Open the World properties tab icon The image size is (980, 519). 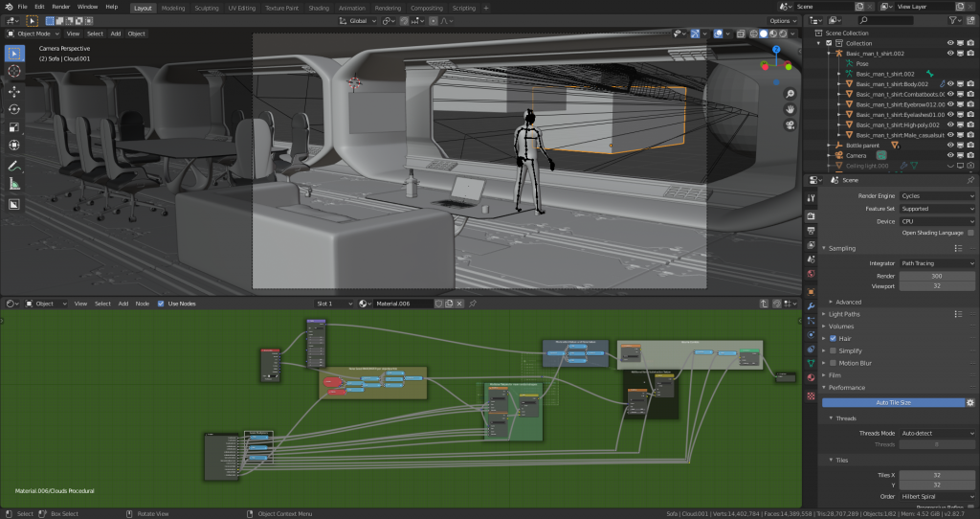click(x=811, y=274)
